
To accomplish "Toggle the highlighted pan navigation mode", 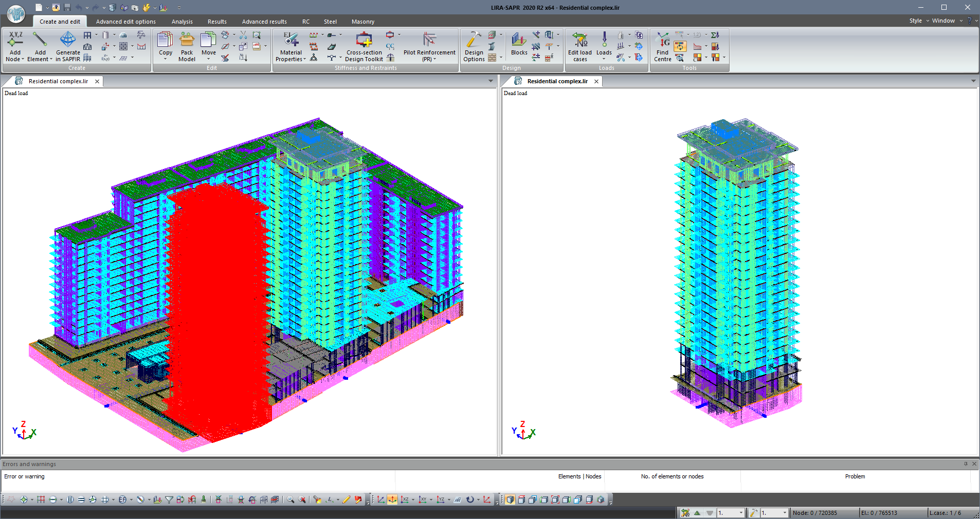I will coord(392,499).
